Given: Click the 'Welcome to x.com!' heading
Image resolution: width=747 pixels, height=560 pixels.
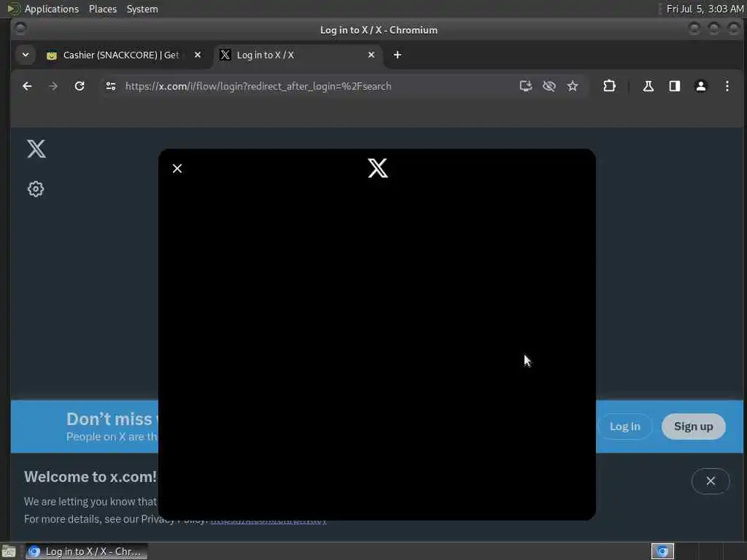Looking at the screenshot, I should pos(90,477).
